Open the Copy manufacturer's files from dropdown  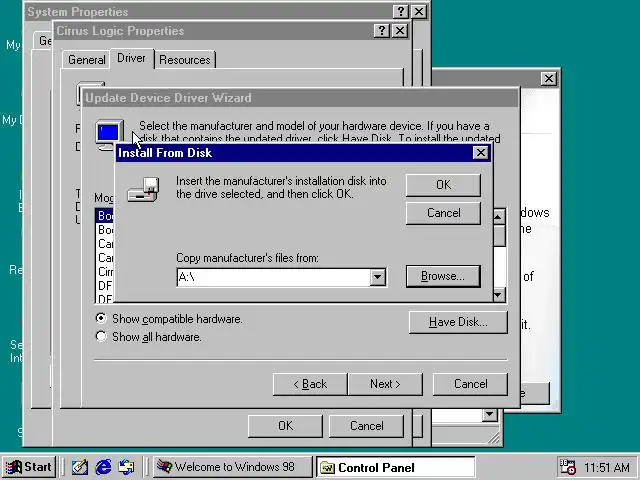tap(378, 278)
